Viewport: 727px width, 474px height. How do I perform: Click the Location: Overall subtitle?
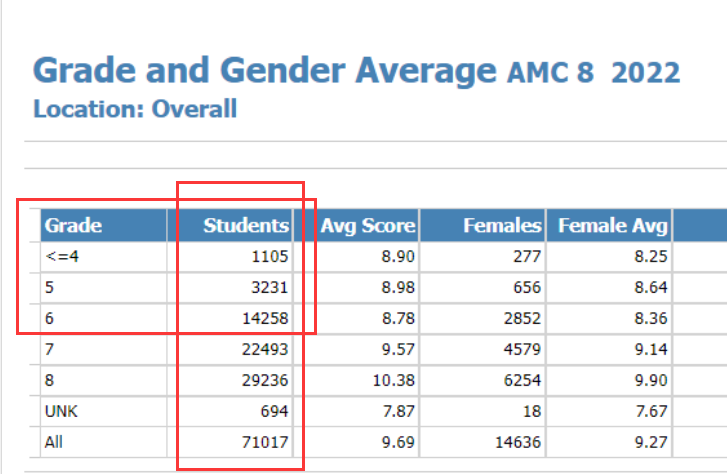[135, 109]
